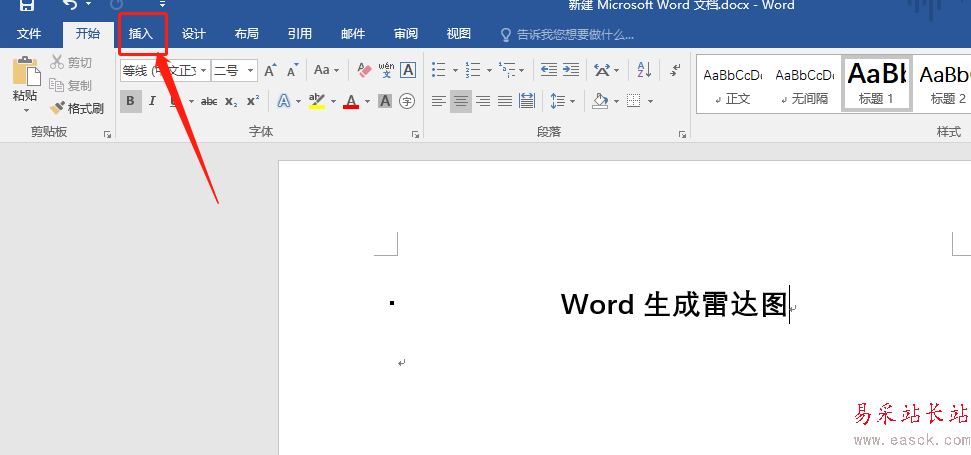Image resolution: width=971 pixels, height=455 pixels.
Task: Toggle superscript (x²) formatting
Action: pos(253,101)
